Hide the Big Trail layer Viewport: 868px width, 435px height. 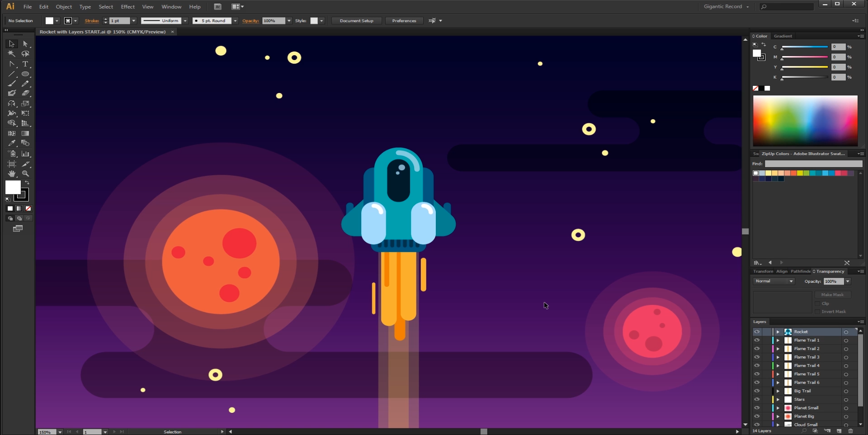(x=757, y=391)
